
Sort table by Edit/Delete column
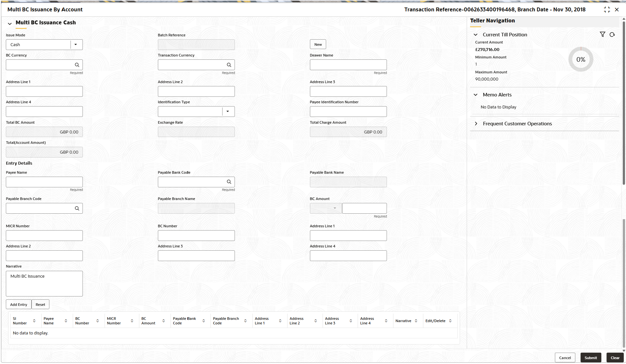coord(450,321)
